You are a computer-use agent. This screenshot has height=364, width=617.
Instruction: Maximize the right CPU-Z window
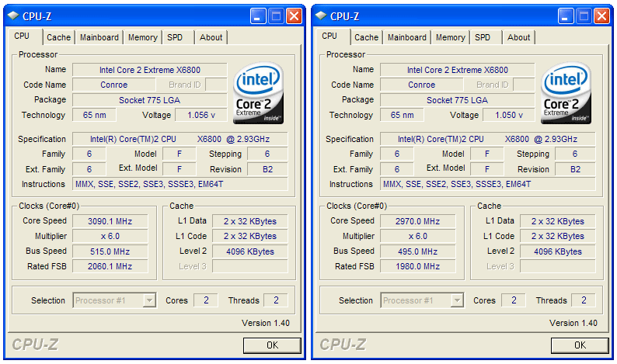(584, 16)
